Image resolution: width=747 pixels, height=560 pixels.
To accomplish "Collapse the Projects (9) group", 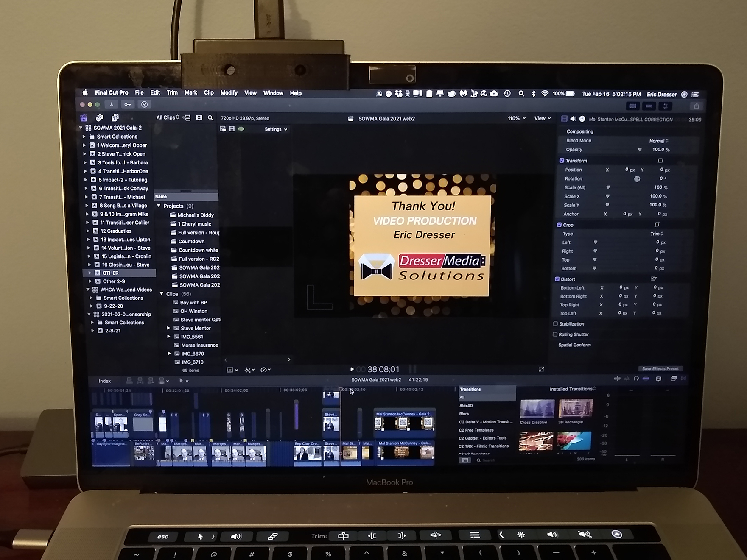I will coord(159,206).
